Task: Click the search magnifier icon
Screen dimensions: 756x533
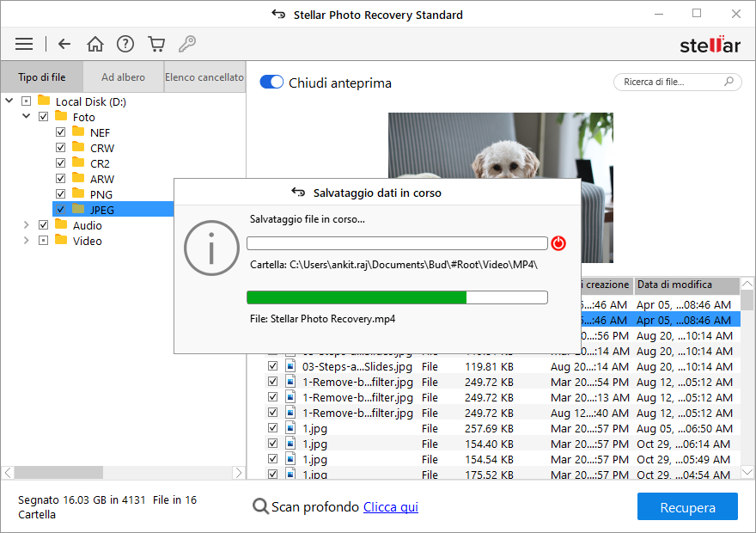Action: click(x=729, y=82)
